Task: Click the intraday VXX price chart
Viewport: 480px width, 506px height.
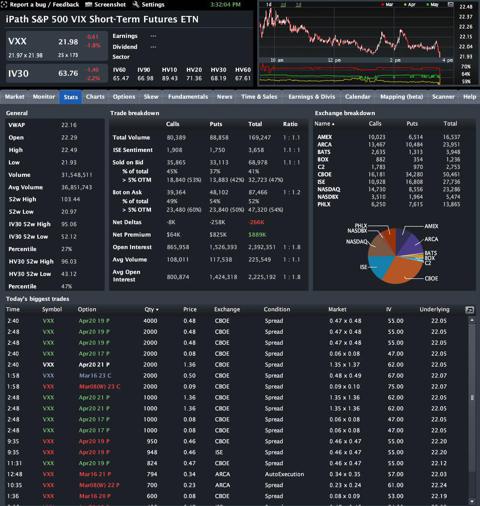Action: coord(357,32)
